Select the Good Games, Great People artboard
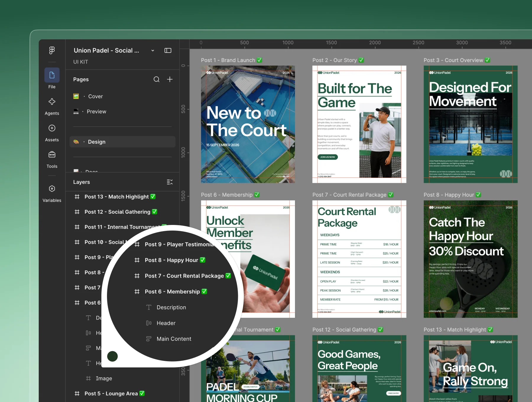 (359, 368)
